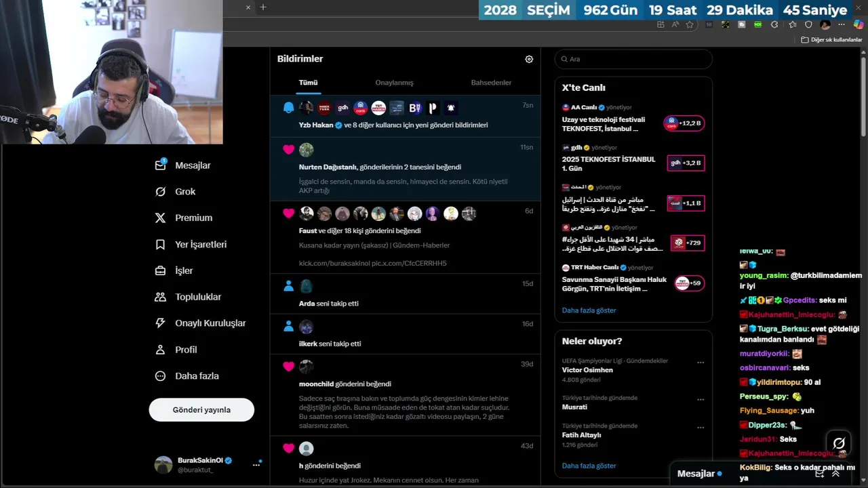Click Daha fazla göster under Neler oluyor

click(589, 466)
